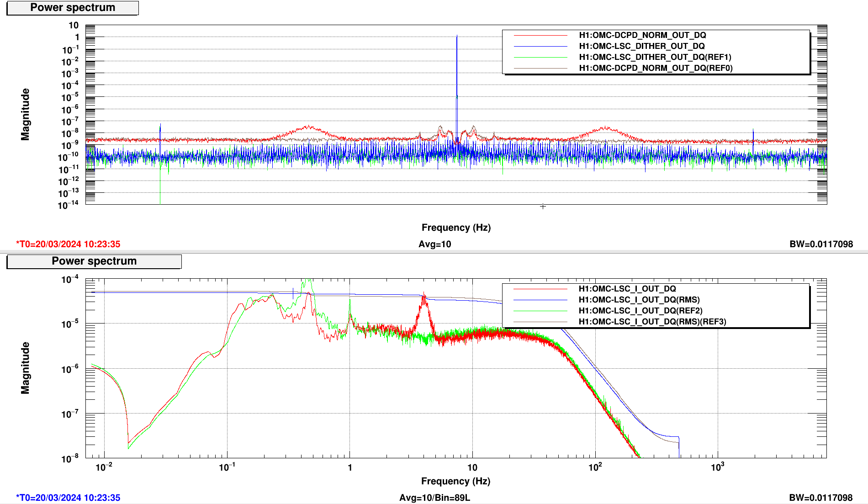Click the Avg=10/Bin=89L label
Screen dimensions: 868x504
434,498
